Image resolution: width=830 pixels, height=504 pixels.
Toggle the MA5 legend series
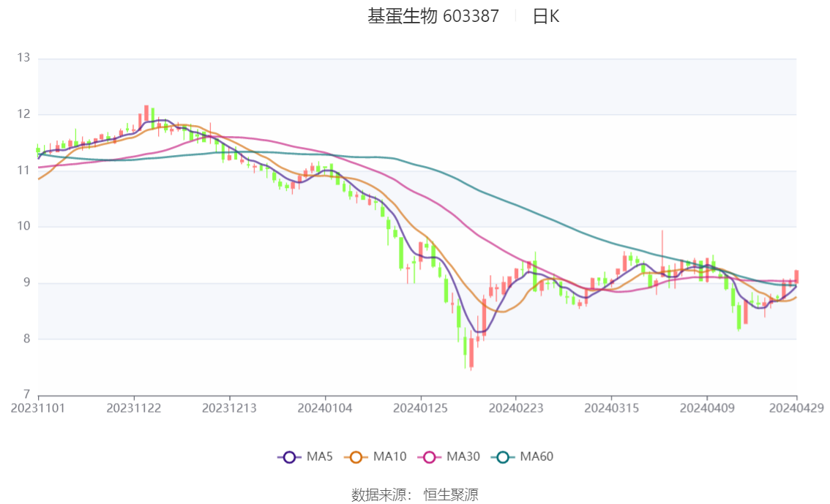(x=305, y=457)
